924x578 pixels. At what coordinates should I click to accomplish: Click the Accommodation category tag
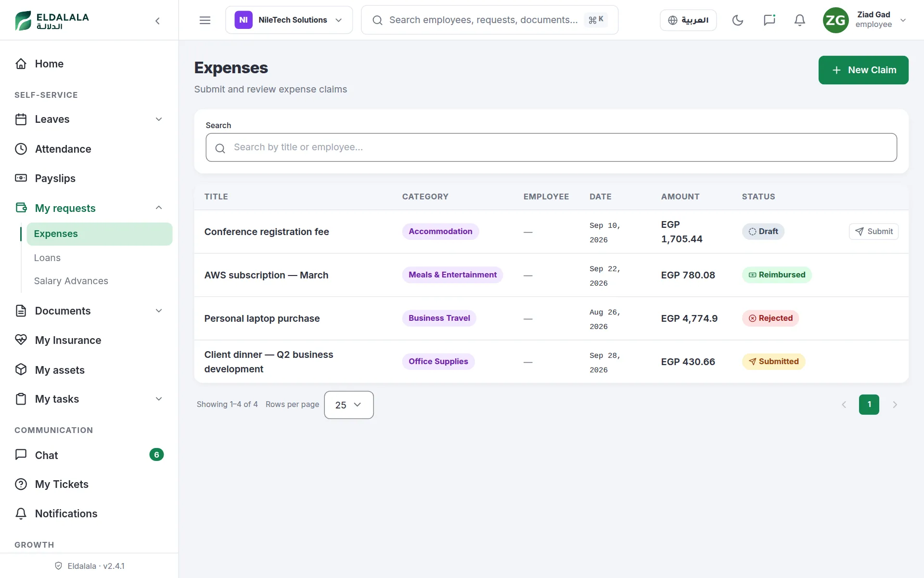440,232
